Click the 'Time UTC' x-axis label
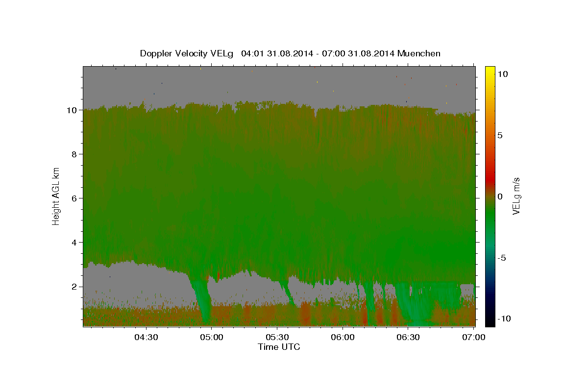This screenshot has height=392, width=588. pos(279,347)
